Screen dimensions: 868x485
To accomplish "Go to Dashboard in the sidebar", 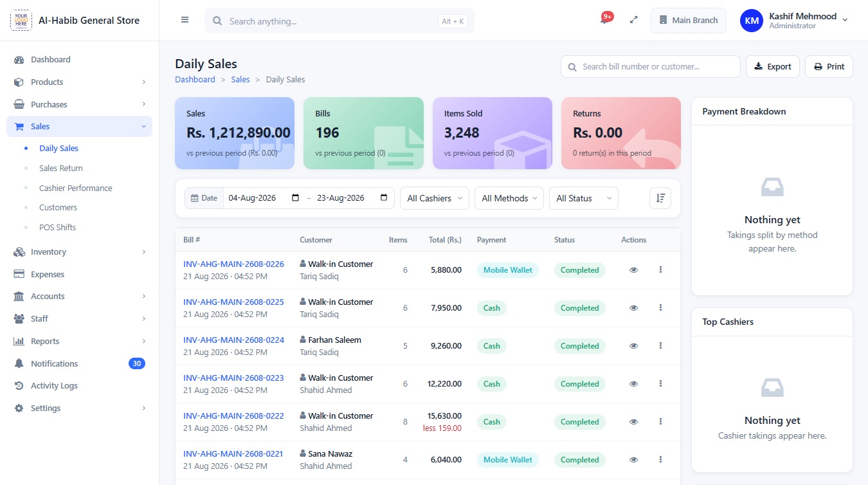I will pos(79,60).
